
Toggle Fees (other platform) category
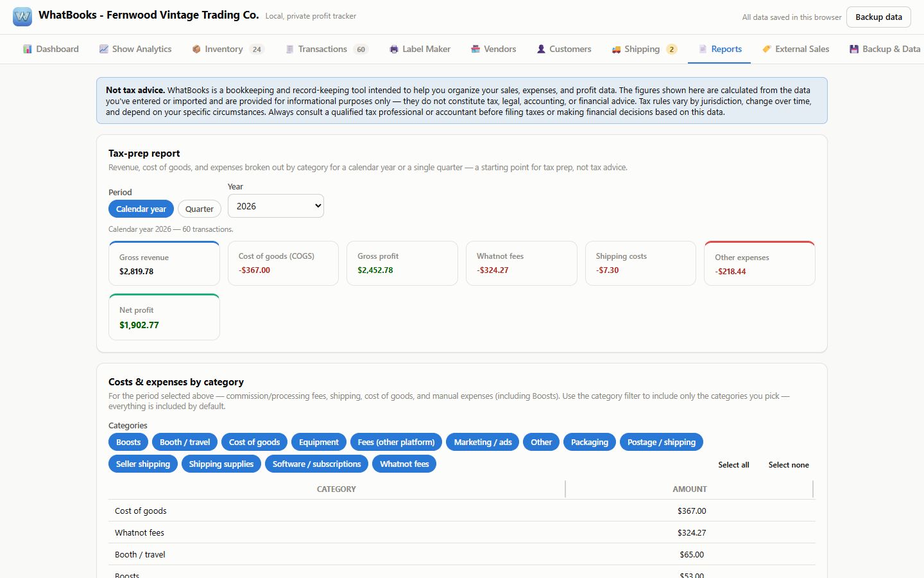point(396,442)
